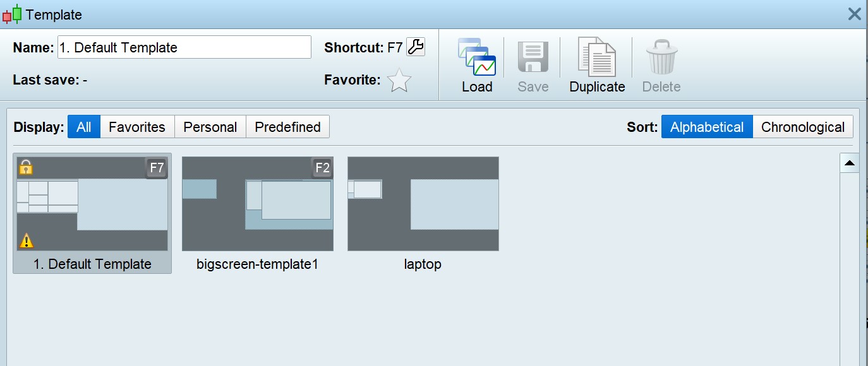868x366 pixels.
Task: Click the yellow warning triangle icon
Action: click(26, 240)
